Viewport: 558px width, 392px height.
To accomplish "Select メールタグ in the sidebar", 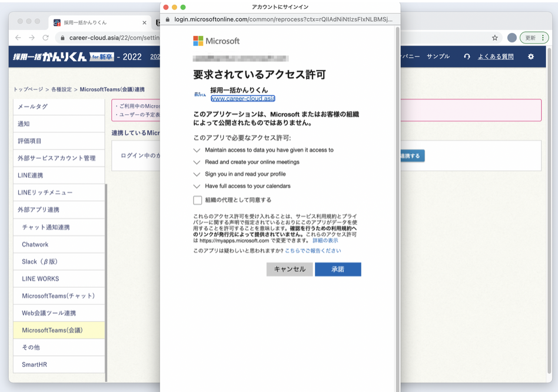I will (x=59, y=107).
